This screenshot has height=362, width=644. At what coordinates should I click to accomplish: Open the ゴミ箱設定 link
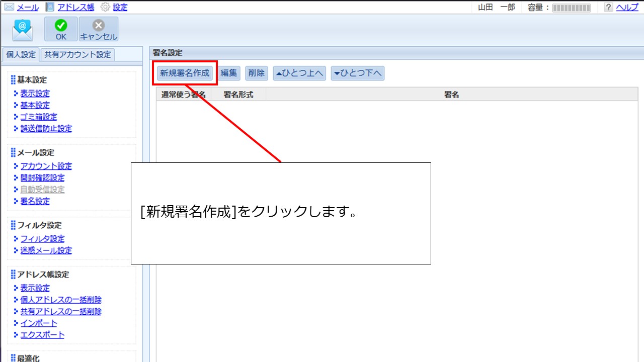pyautogui.click(x=39, y=117)
